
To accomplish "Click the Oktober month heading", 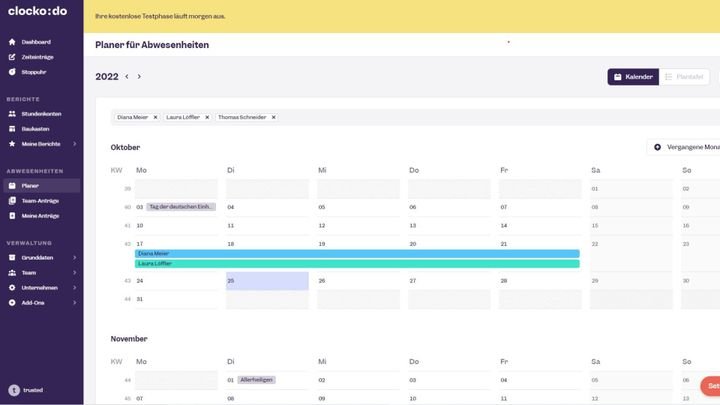I will coord(125,147).
